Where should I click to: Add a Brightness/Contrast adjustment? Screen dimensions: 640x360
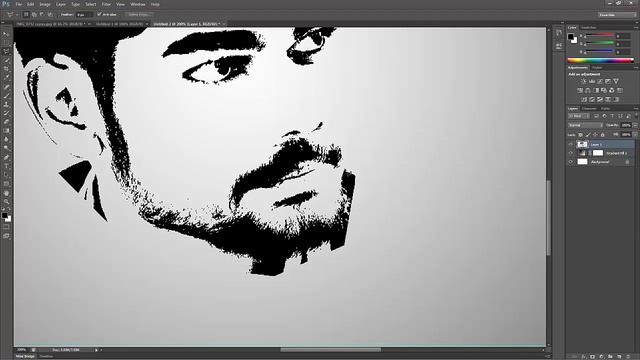584,81
